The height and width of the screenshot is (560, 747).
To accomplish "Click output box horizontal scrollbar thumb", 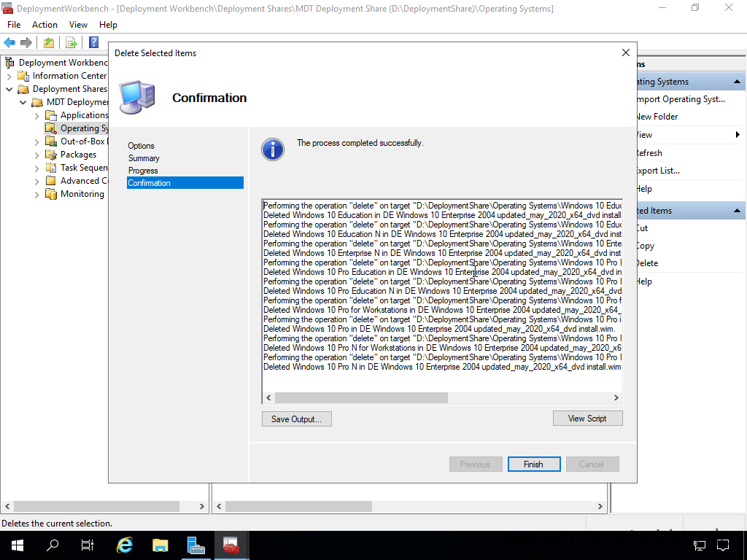I will [361, 397].
